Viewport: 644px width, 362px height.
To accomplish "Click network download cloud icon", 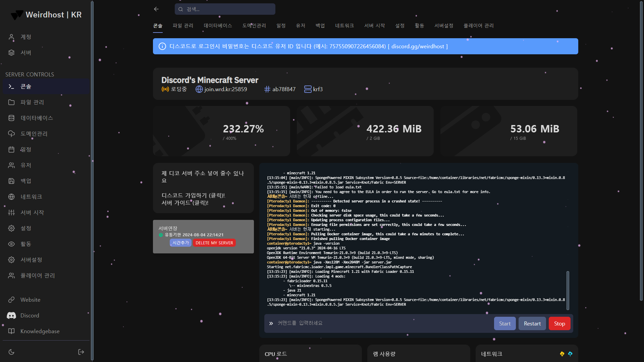I will [562, 354].
